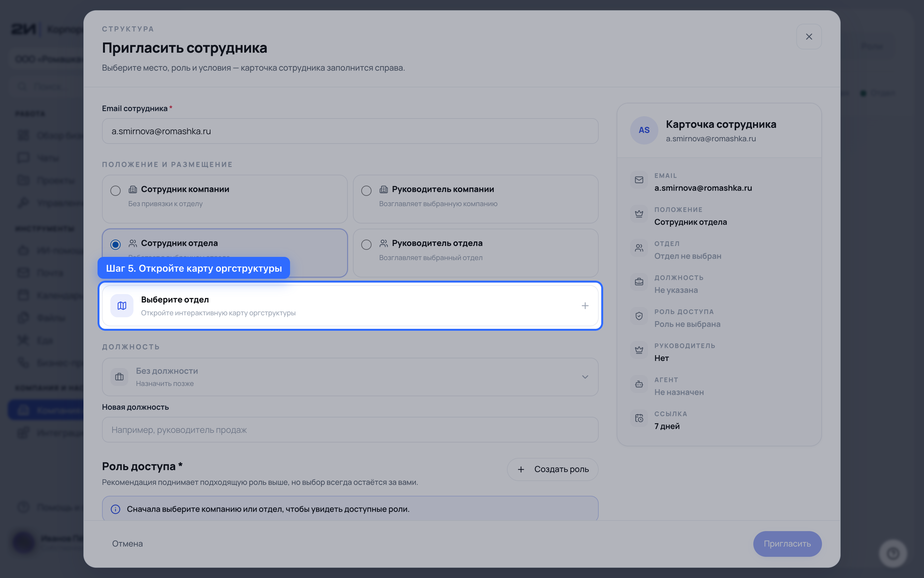Click the building icon in Руководитель компании
The height and width of the screenshot is (578, 924).
(383, 189)
